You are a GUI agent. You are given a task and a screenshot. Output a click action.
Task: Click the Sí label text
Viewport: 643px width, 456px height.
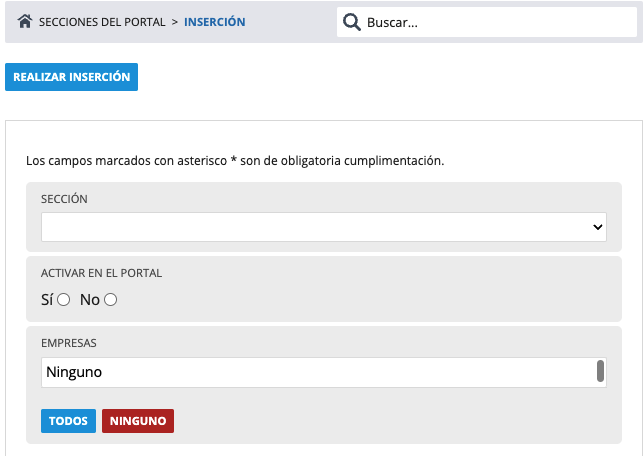(47, 299)
